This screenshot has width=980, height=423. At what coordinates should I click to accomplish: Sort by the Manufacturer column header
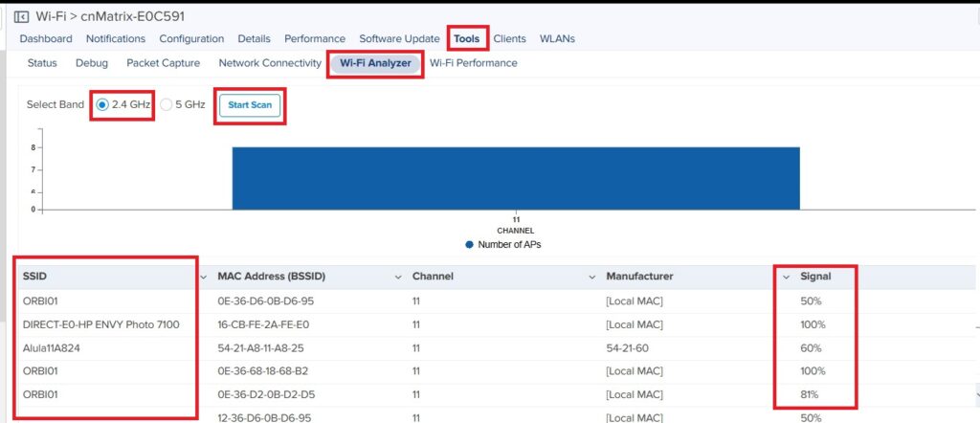(639, 277)
